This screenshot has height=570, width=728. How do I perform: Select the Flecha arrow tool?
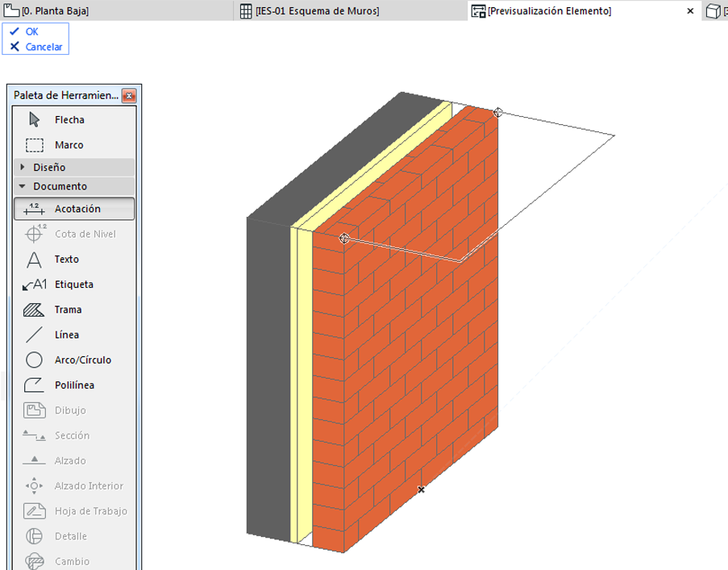point(74,120)
